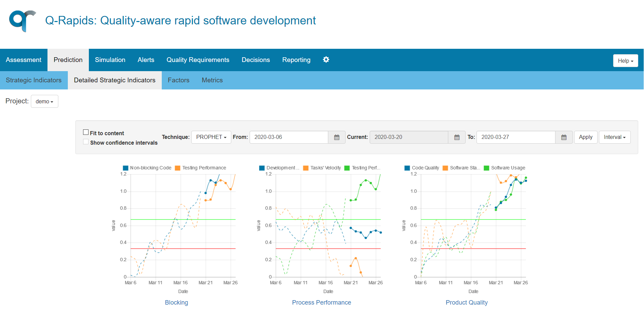This screenshot has width=644, height=310.
Task: Open the calendar picker for the From date
Action: pos(336,137)
